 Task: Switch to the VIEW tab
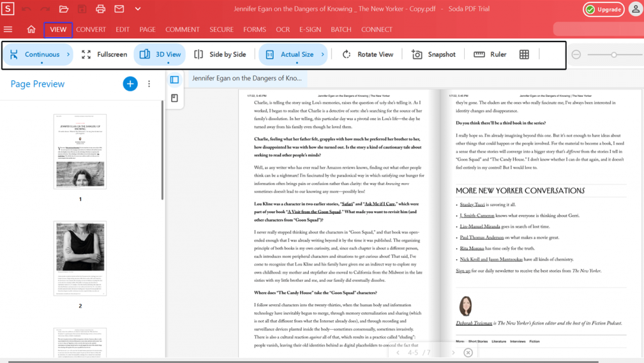(58, 30)
